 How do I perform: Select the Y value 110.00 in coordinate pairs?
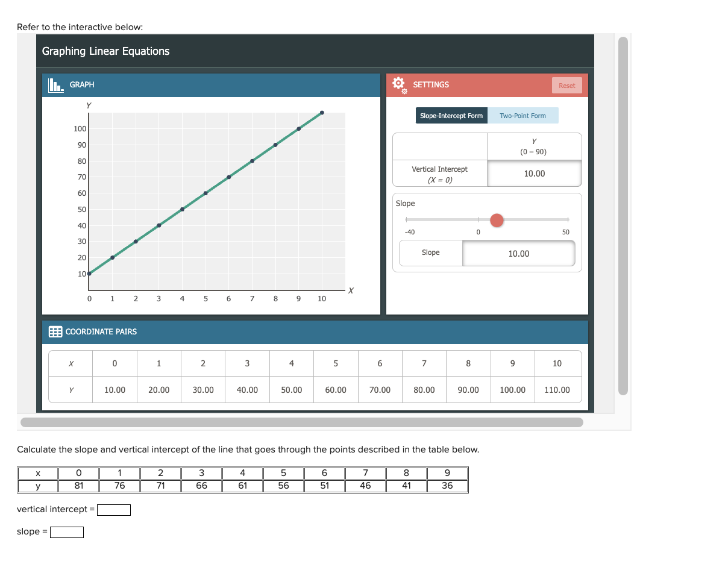557,390
